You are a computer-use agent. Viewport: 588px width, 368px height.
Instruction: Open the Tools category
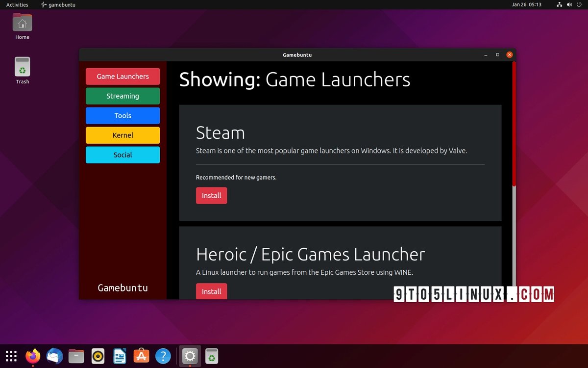(x=122, y=115)
